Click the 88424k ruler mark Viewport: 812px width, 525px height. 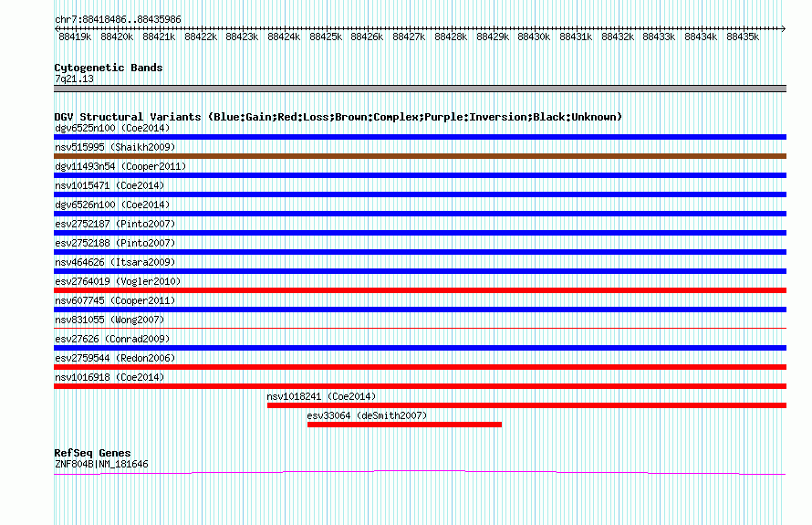pos(284,37)
